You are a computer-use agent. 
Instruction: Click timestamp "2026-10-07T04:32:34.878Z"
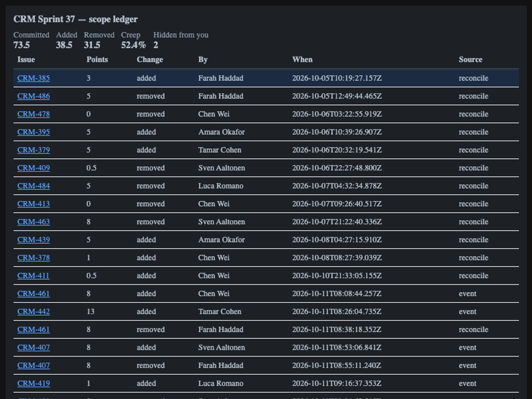[x=337, y=186]
